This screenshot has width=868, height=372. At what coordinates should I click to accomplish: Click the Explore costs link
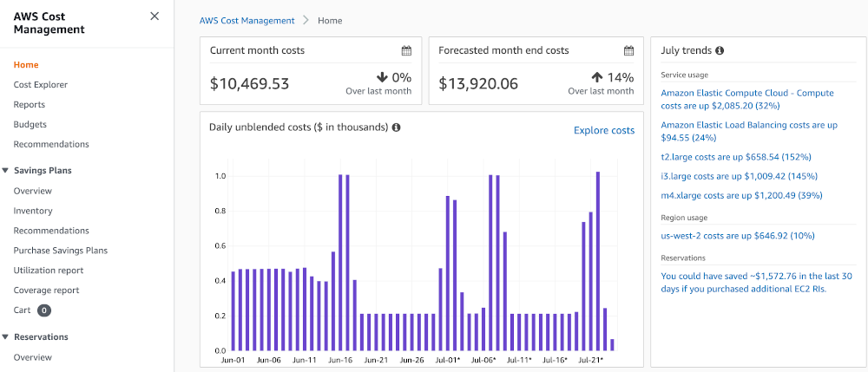(x=604, y=131)
